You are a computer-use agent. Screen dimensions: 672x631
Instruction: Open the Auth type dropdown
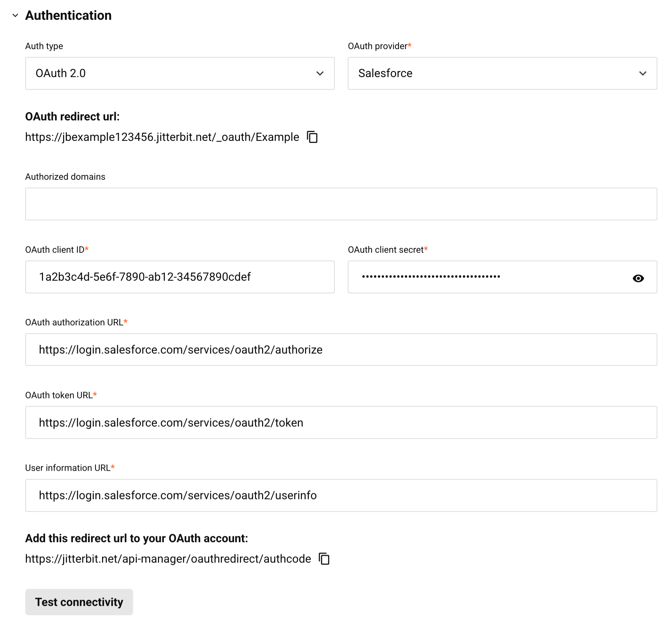tap(180, 73)
